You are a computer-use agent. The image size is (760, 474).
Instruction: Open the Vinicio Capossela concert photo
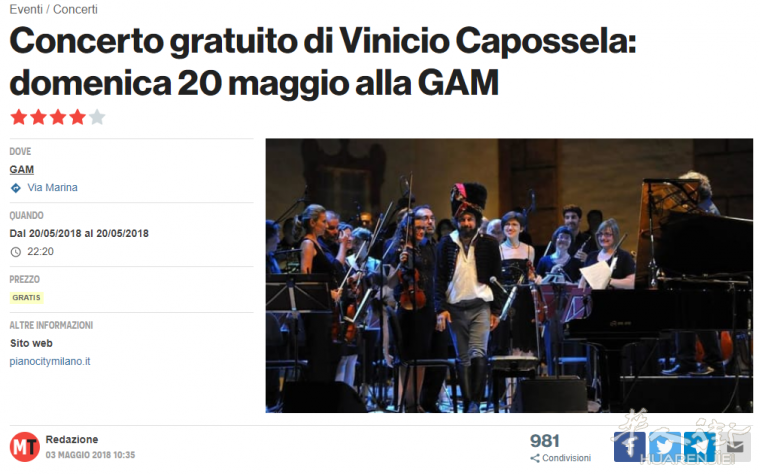click(509, 276)
